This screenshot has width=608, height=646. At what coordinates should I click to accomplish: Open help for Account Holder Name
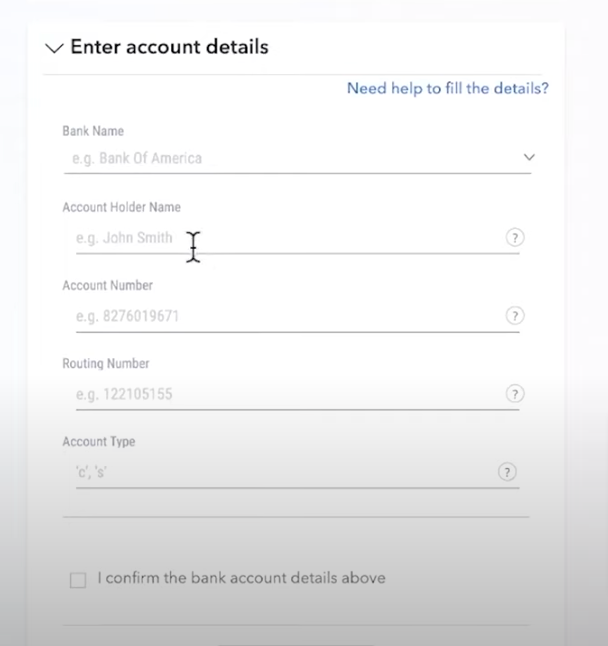(x=514, y=238)
